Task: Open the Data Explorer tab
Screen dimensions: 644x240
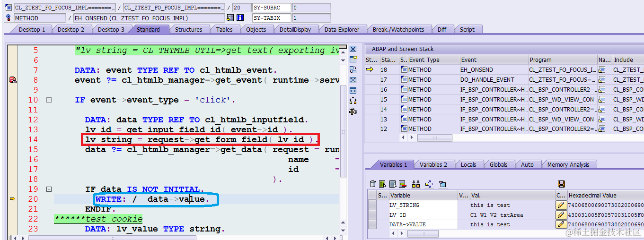Action: point(342,29)
